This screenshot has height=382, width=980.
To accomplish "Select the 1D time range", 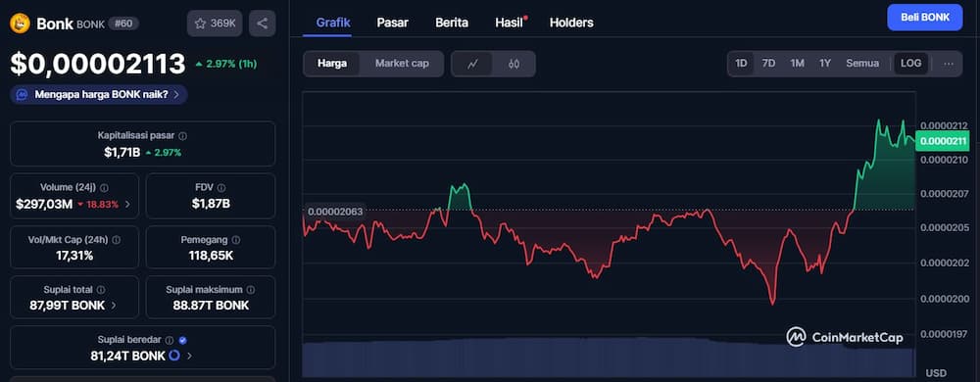I will [741, 64].
